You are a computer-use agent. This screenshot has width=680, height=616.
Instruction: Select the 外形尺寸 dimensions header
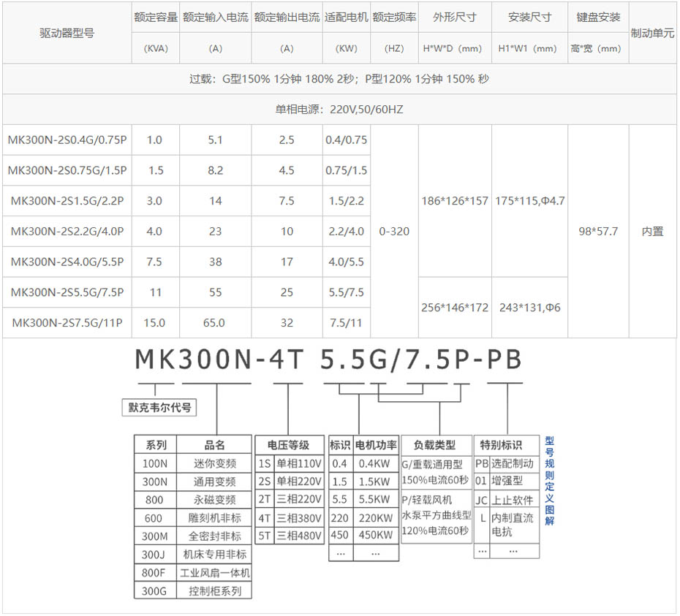455,18
